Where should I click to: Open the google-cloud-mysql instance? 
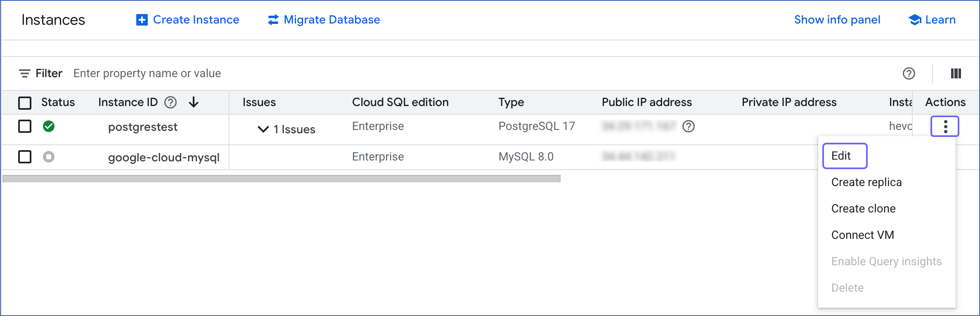164,158
